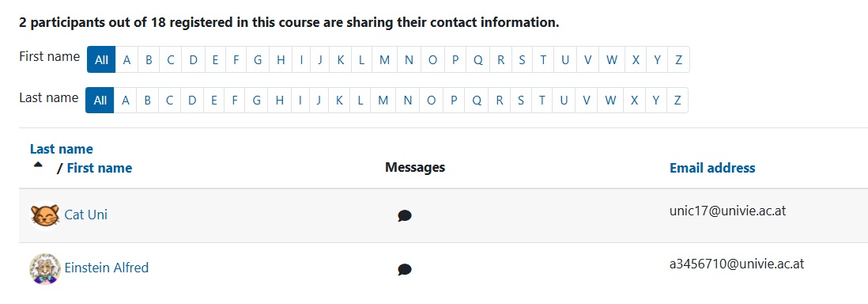The image size is (868, 304).
Task: Filter first names by letter U
Action: (564, 60)
